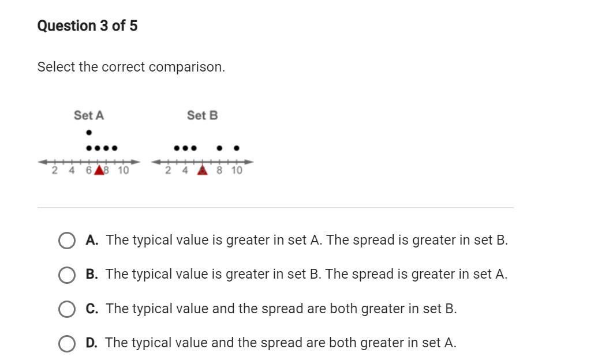598x364 pixels.
Task: Click the 'Set A' plot title
Action: 89,115
